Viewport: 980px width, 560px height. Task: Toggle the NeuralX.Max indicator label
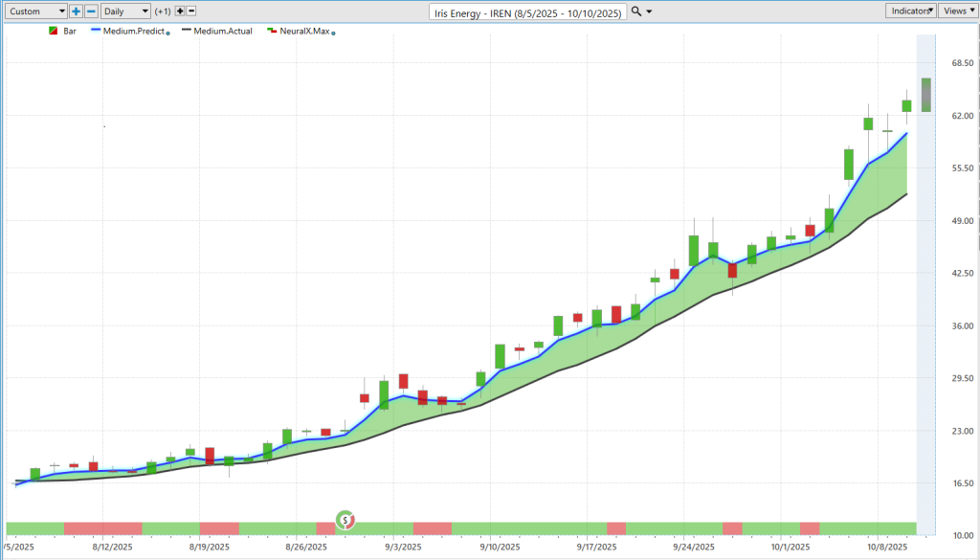point(303,32)
